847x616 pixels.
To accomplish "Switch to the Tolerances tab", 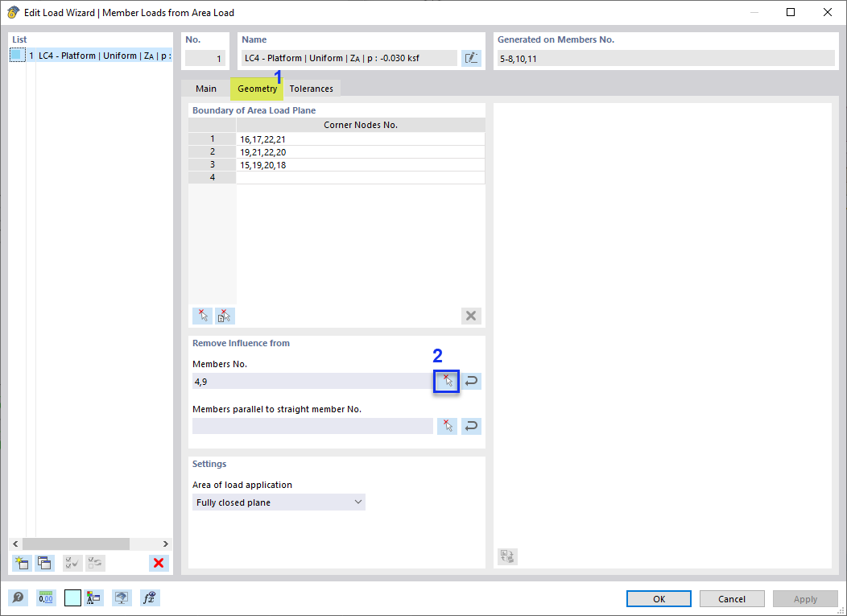I will tap(312, 89).
